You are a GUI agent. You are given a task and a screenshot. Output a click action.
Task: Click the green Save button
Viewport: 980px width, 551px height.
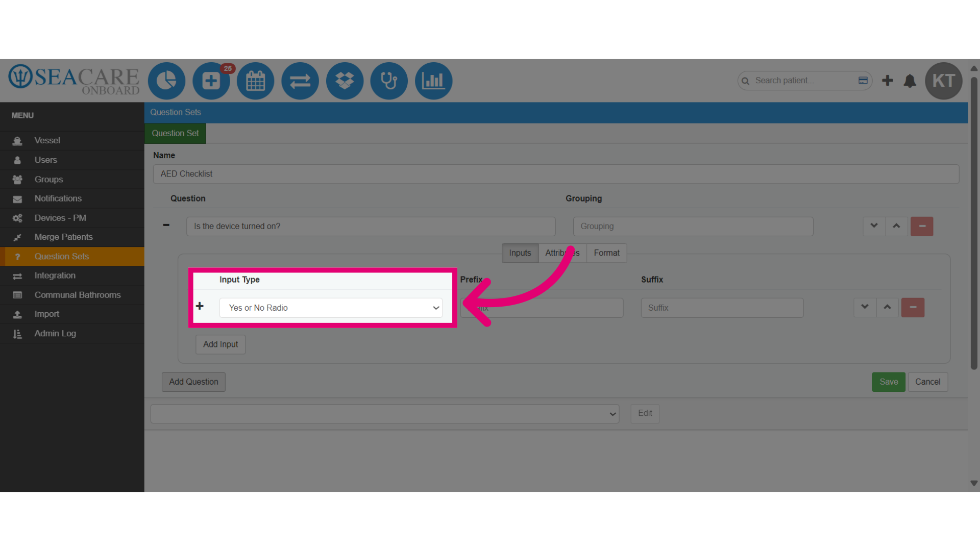point(889,382)
